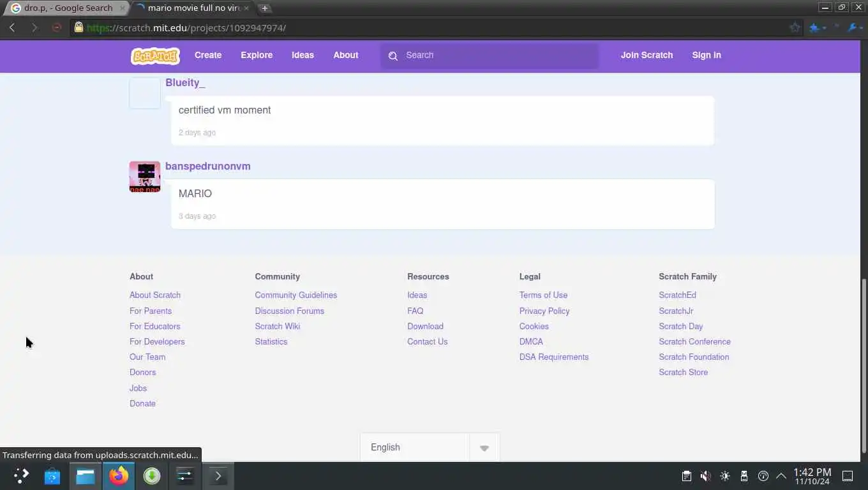Open the file manager taskbar icon
Viewport: 868px width, 490px height.
(86, 476)
